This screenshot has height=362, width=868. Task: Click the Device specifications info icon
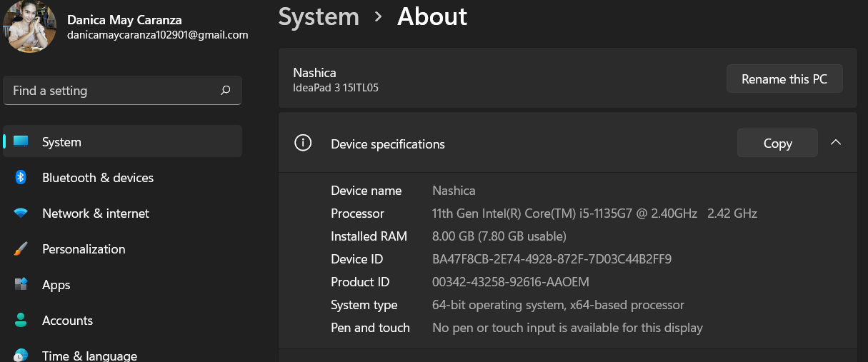303,143
